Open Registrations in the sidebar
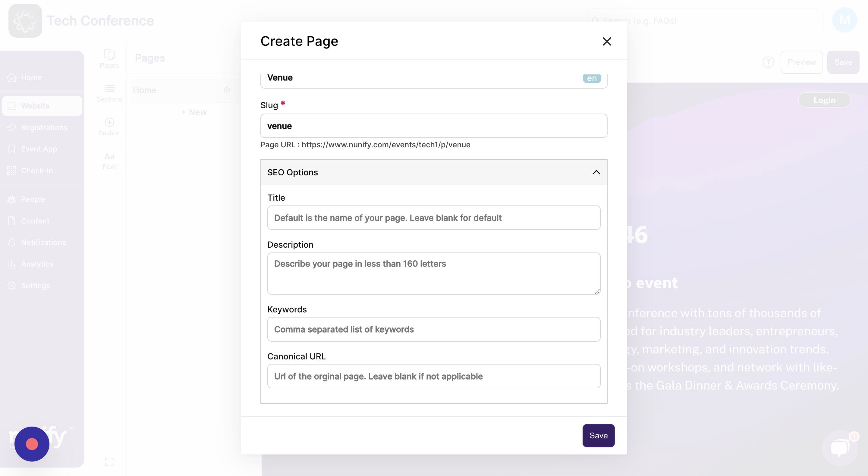This screenshot has width=868, height=476. (44, 127)
